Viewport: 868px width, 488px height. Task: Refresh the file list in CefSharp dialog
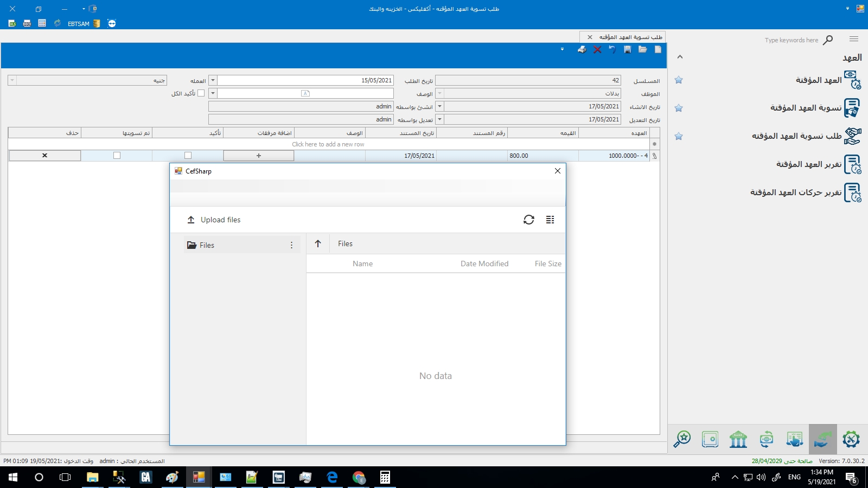click(x=528, y=220)
